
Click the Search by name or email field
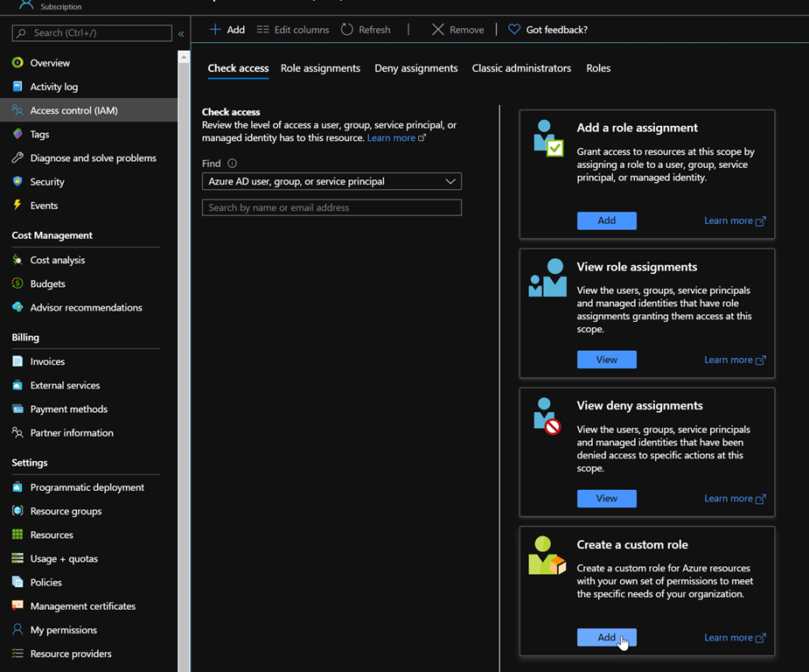click(x=331, y=208)
